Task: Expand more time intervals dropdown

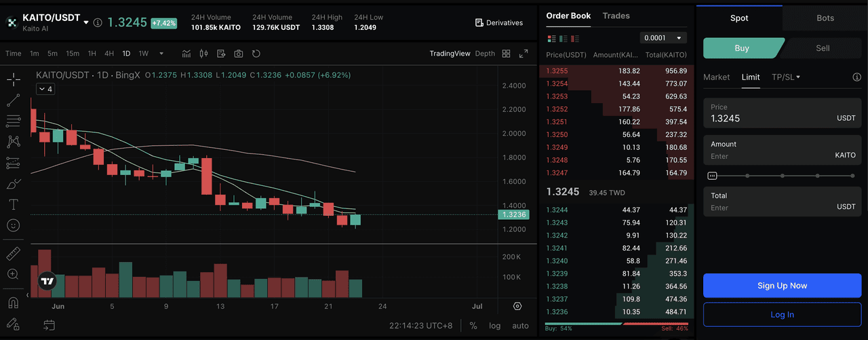Action: pos(161,54)
